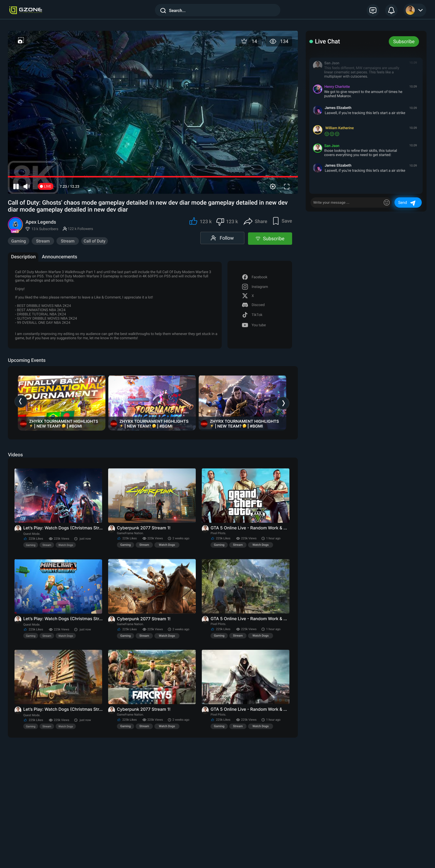The image size is (435, 868).
Task: Pause the live video stream
Action: click(16, 186)
